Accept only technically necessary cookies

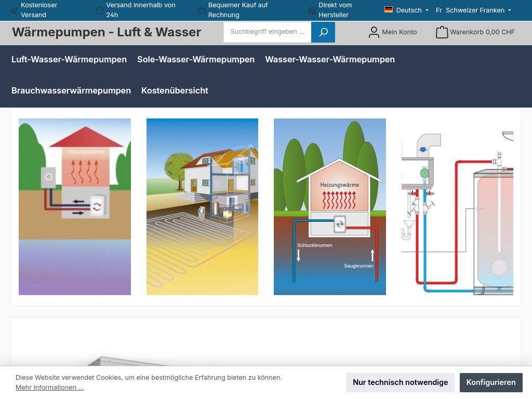[x=400, y=382]
